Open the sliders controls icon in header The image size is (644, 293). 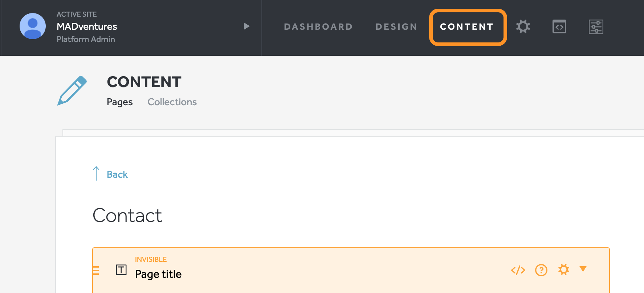pos(596,27)
